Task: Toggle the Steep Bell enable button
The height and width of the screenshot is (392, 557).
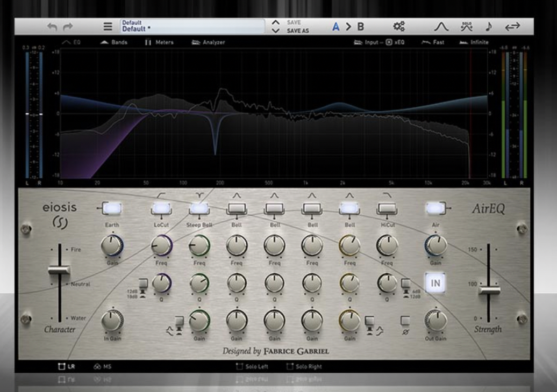Action: (199, 208)
